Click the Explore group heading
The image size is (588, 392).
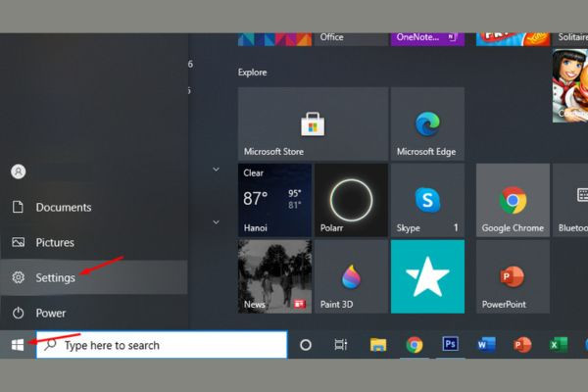coord(253,73)
